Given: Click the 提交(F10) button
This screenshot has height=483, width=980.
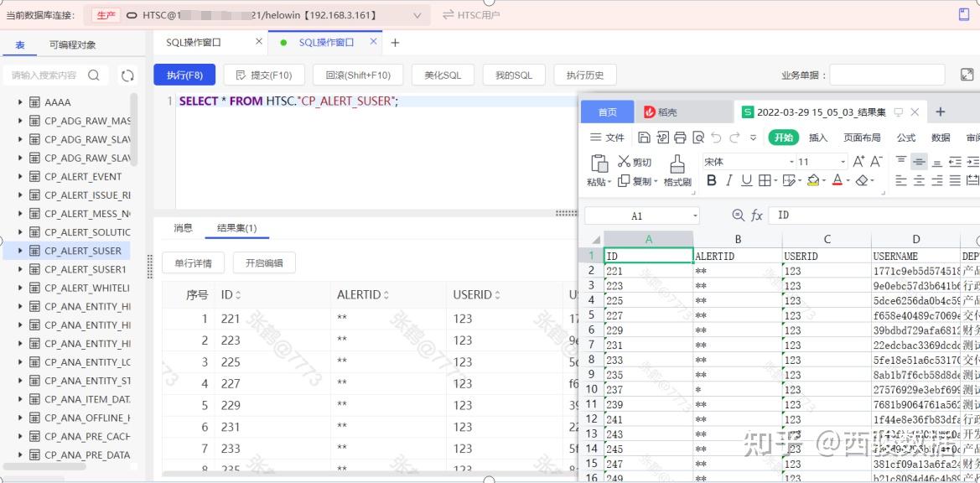Looking at the screenshot, I should 264,75.
